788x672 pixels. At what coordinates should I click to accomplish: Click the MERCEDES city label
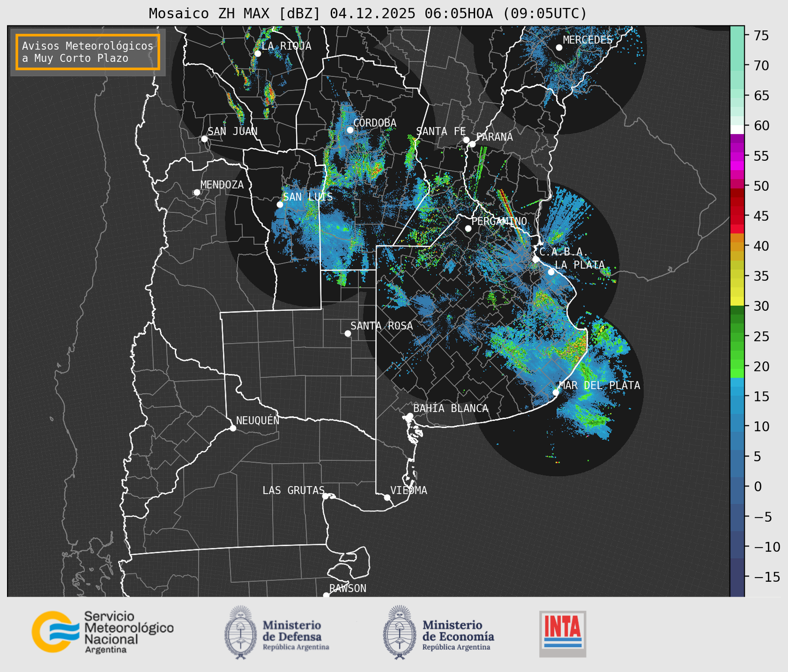[588, 40]
